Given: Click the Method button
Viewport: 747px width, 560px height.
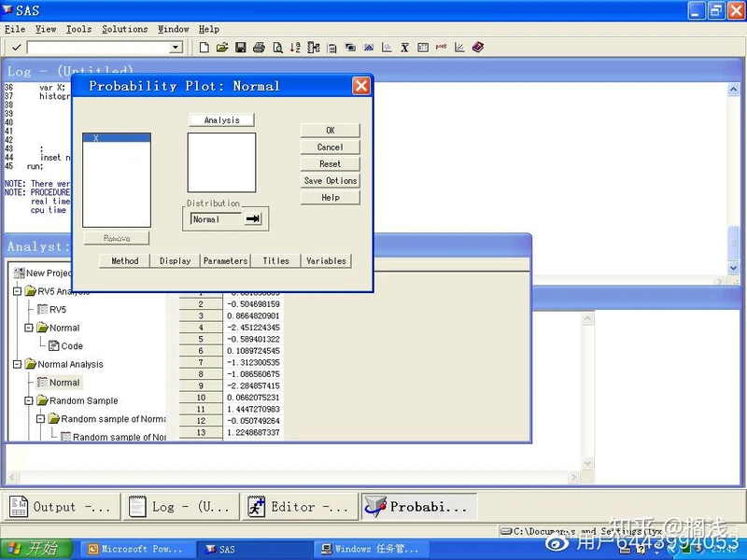Looking at the screenshot, I should pos(125,261).
